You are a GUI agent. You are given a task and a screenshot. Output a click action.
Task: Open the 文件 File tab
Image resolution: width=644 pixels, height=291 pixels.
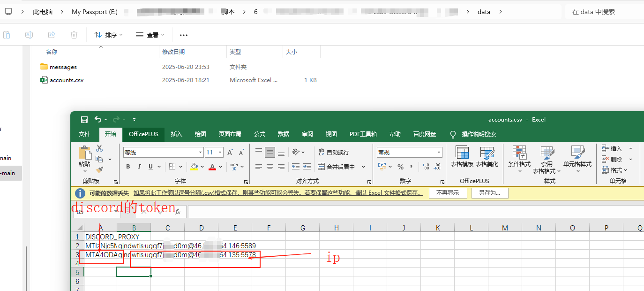(x=84, y=134)
